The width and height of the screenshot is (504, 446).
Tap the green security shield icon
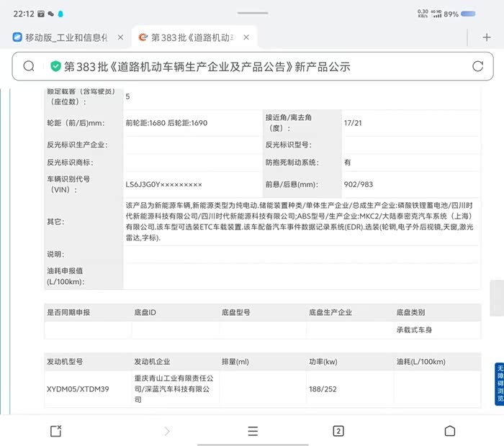coord(55,66)
